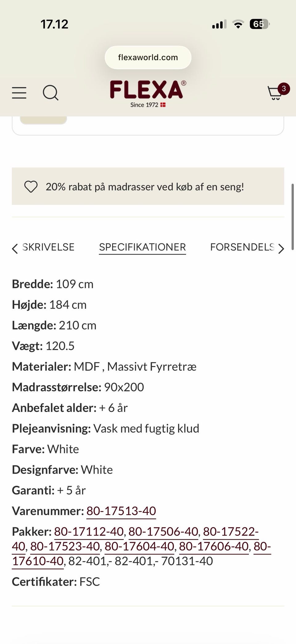Click the right chevron after FORSENDELS
Screen dimensions: 296x644
click(x=281, y=248)
